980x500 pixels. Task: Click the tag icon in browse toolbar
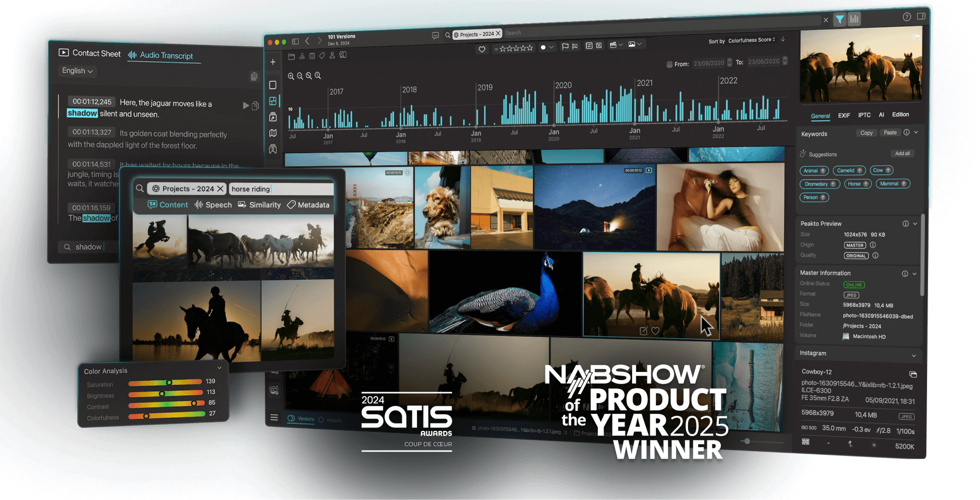pyautogui.click(x=322, y=55)
